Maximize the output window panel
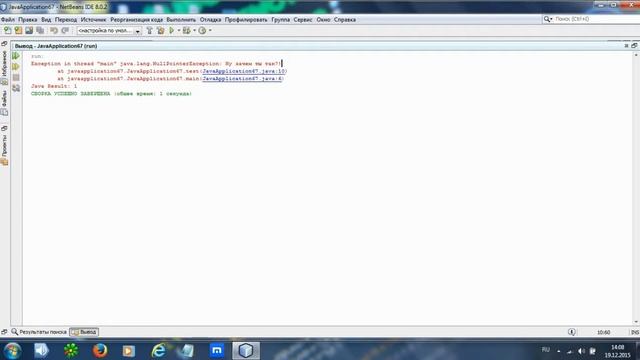 pyautogui.click(x=634, y=46)
